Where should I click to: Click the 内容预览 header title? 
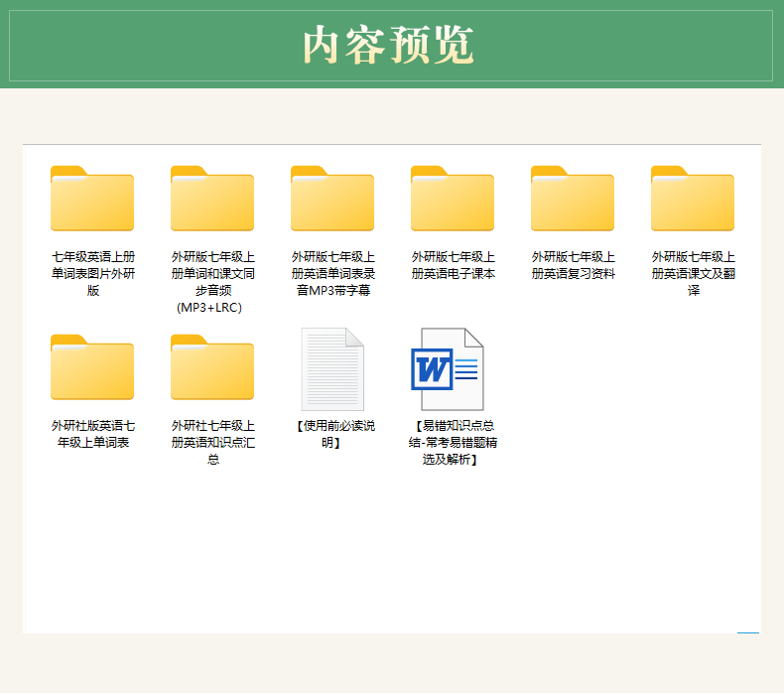[388, 45]
